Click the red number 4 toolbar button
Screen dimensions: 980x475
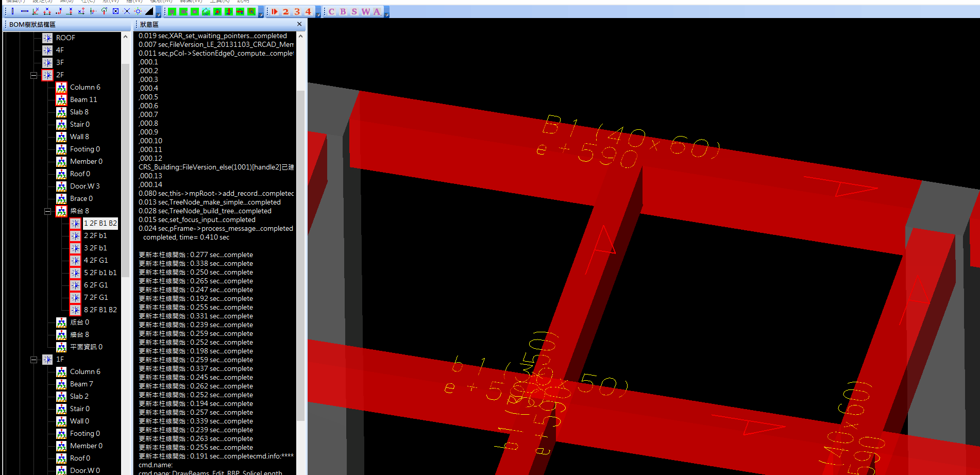(308, 11)
